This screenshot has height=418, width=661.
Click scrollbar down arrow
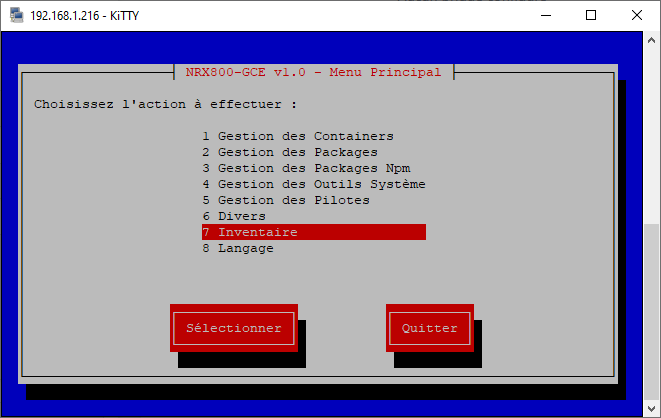651,408
